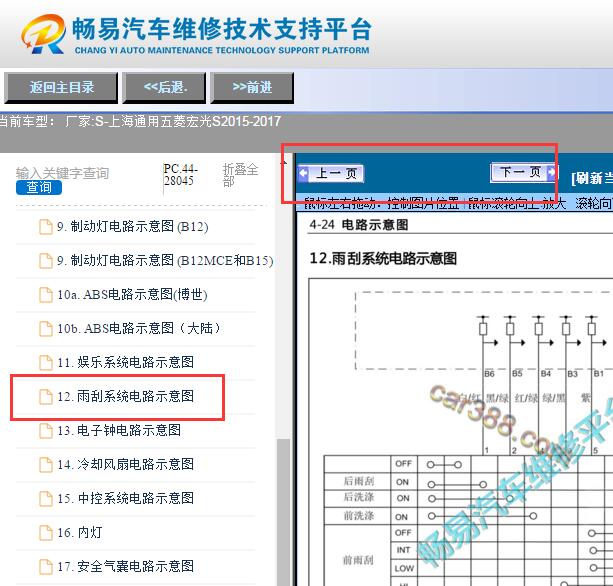The height and width of the screenshot is (586, 613).
Task: Go forward with the >>前进 button
Action: pos(252,88)
